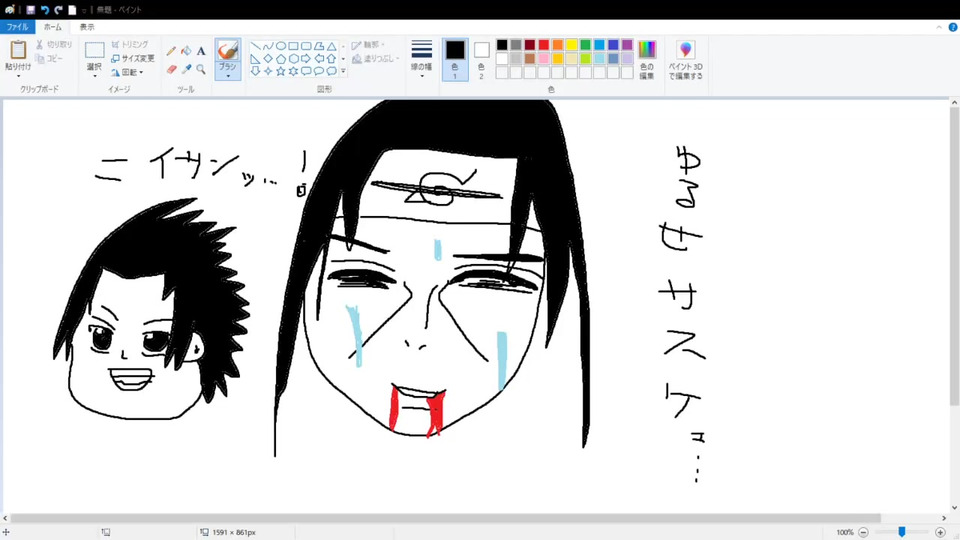Screen dimensions: 960x540
Task: Click the Brush (ブラシ) tool icon
Action: [x=228, y=50]
